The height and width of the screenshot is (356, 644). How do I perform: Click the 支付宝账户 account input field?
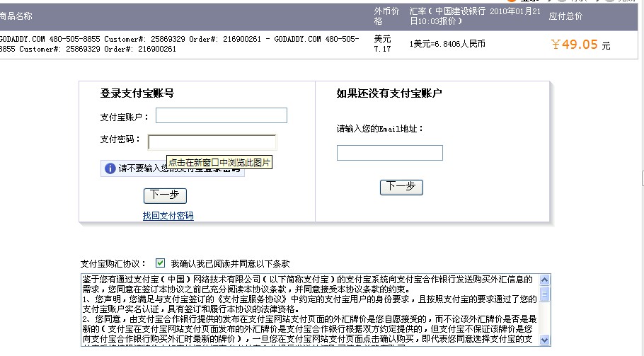(x=222, y=115)
